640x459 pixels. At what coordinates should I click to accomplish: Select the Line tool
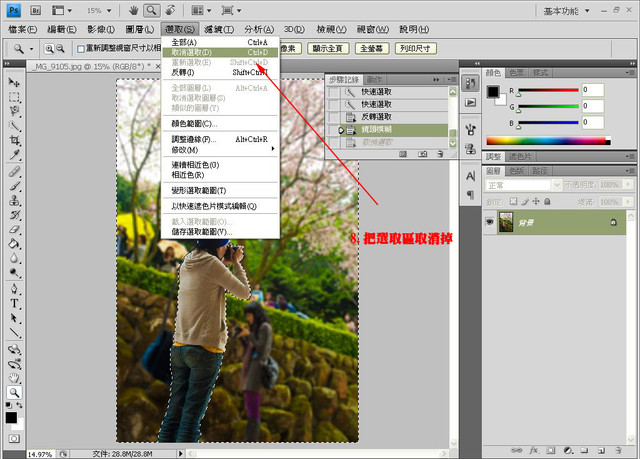(14, 333)
